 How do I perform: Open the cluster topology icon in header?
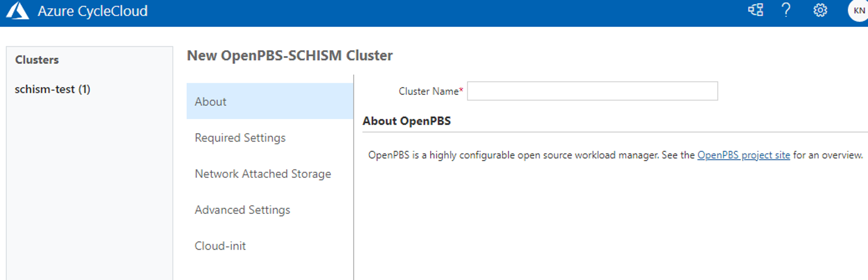point(756,10)
